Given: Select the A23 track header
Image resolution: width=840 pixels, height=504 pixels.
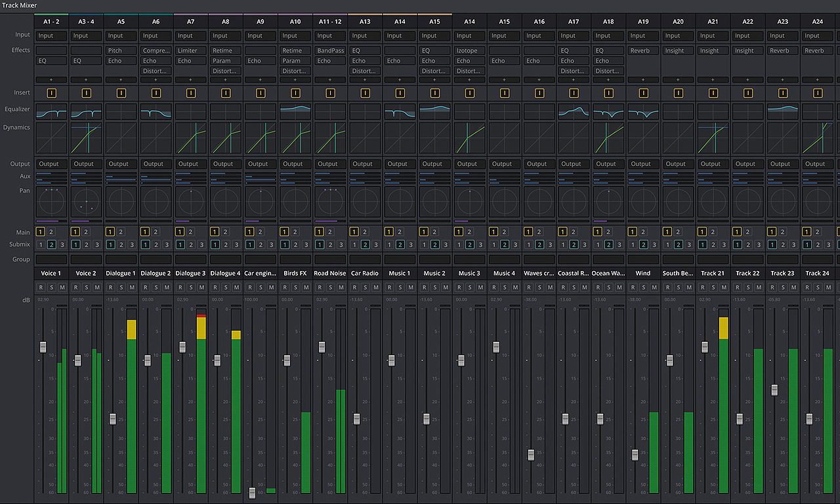Looking at the screenshot, I should click(782, 22).
